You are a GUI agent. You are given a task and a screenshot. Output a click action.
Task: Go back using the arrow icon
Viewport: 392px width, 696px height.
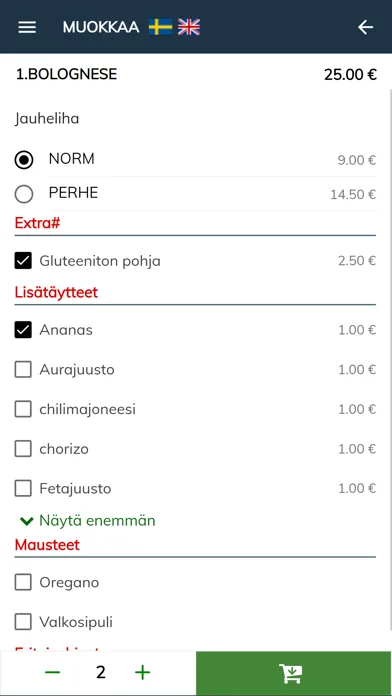click(x=365, y=27)
